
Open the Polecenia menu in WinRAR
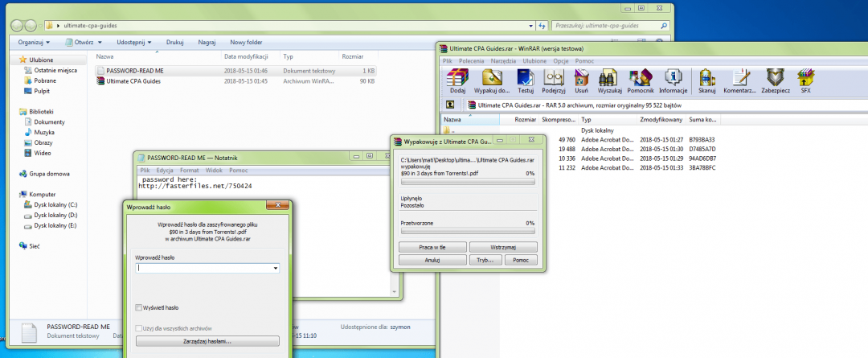(x=471, y=60)
